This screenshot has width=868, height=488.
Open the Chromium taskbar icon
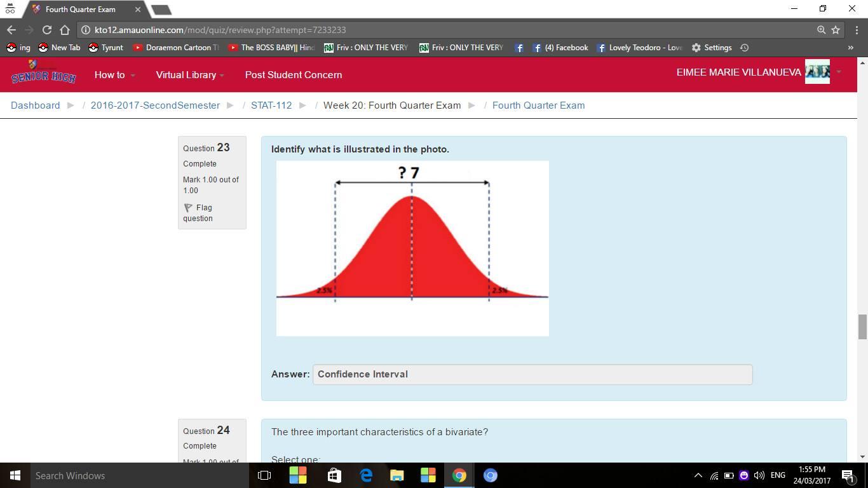pyautogui.click(x=490, y=475)
